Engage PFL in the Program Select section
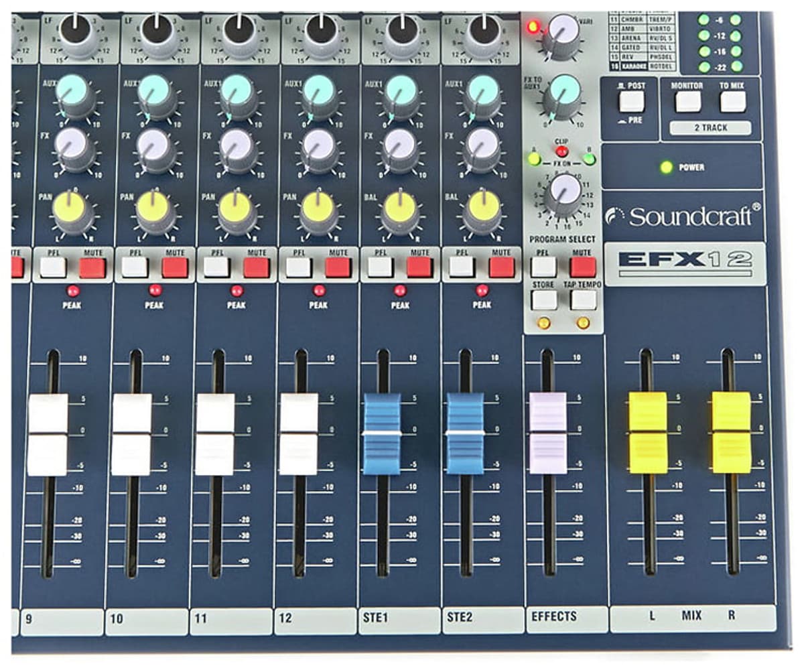Image resolution: width=804 pixels, height=672 pixels. pos(543,267)
